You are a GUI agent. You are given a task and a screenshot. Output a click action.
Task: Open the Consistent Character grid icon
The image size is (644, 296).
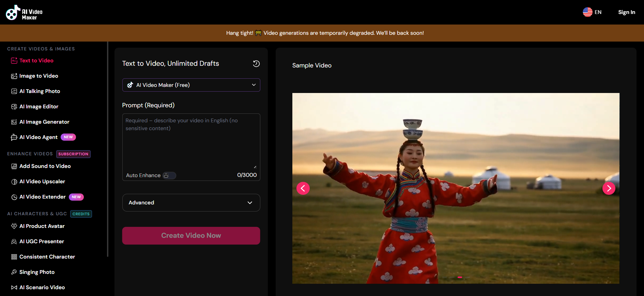(x=14, y=257)
